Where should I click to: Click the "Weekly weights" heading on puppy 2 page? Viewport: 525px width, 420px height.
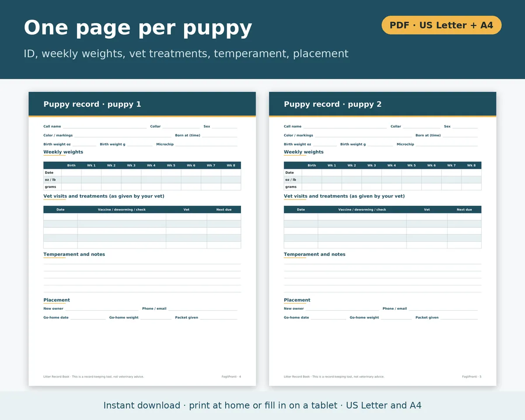304,152
